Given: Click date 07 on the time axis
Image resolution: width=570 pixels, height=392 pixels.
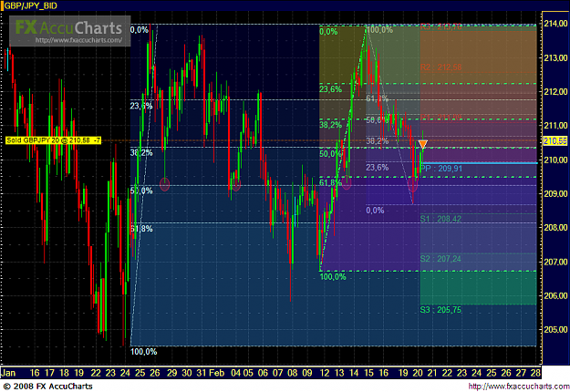Looking at the screenshot, I should point(278,373).
